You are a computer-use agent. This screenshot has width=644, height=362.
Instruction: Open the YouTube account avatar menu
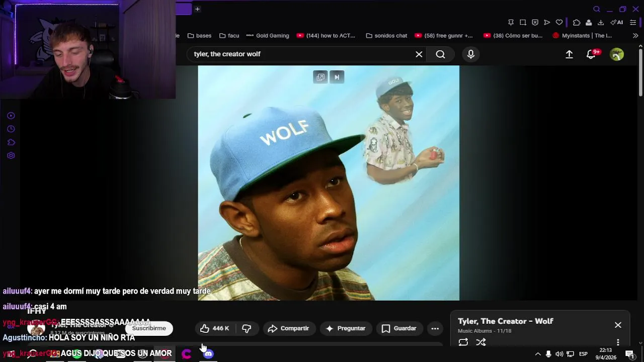617,54
